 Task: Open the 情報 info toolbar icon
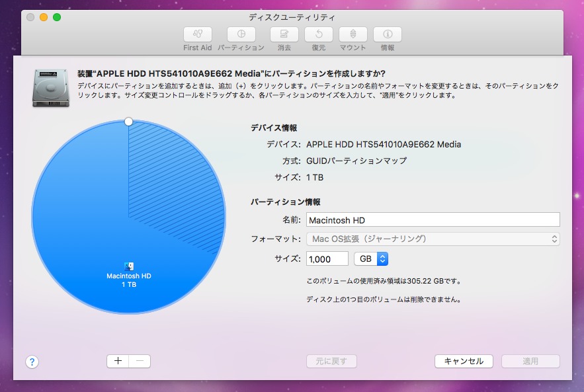click(388, 34)
